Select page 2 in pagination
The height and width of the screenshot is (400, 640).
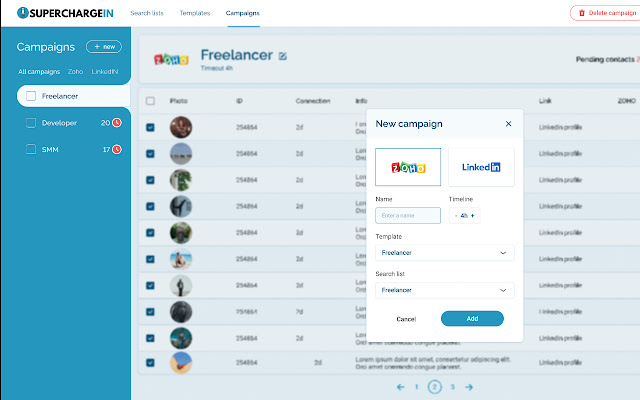435,387
